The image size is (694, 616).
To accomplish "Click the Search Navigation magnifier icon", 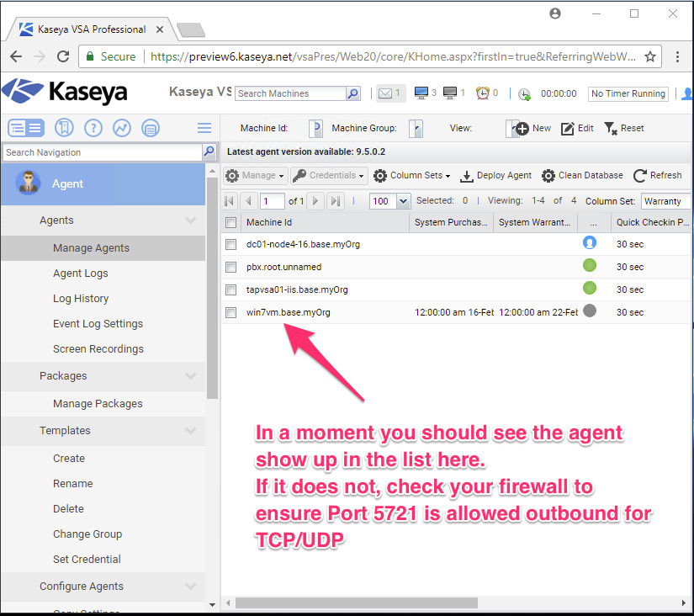I will click(x=209, y=152).
